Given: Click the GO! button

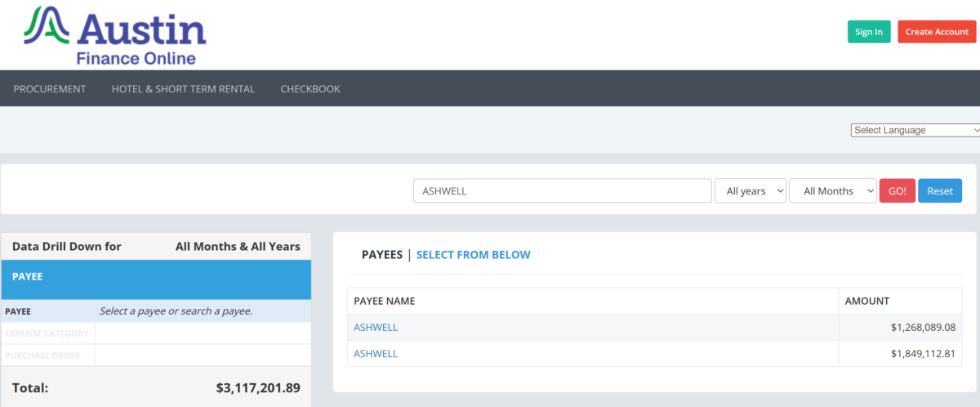Looking at the screenshot, I should click(898, 190).
